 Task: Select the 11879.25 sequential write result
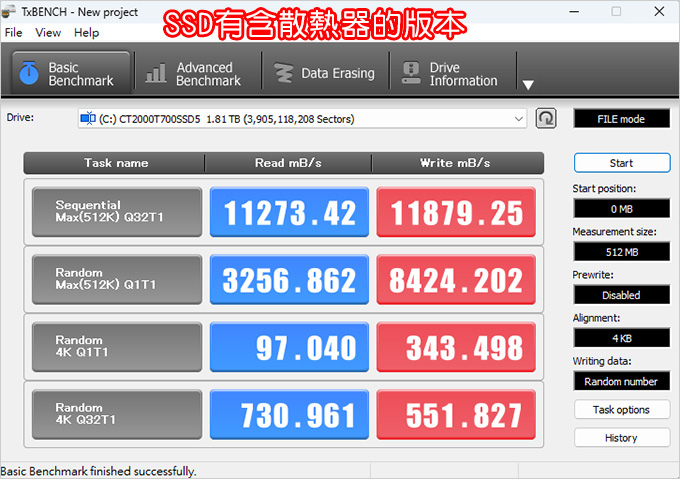(456, 212)
